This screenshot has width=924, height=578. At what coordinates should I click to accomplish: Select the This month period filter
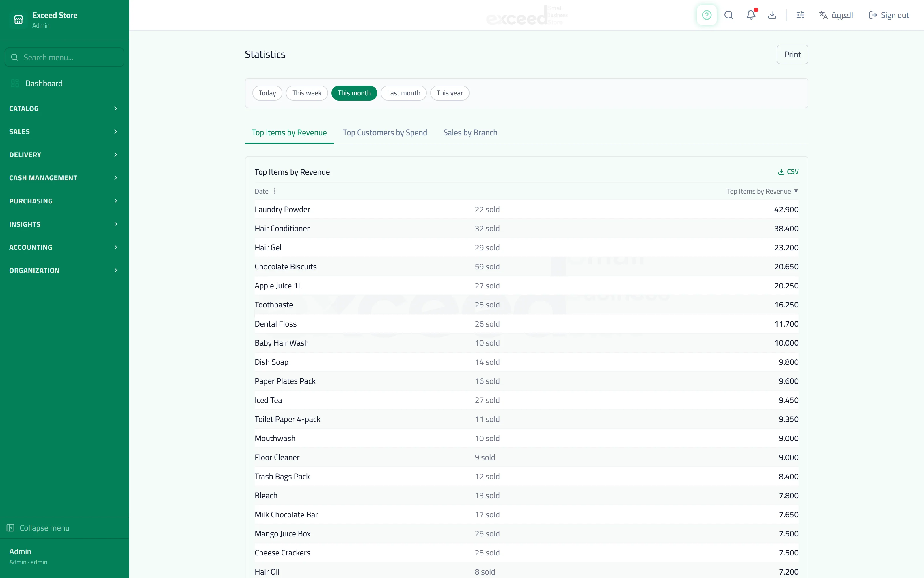(x=354, y=93)
